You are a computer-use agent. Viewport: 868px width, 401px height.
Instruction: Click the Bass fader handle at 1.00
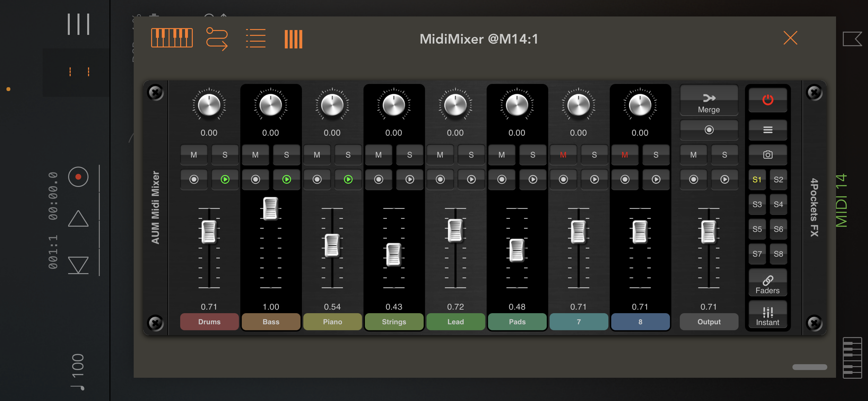tap(271, 208)
